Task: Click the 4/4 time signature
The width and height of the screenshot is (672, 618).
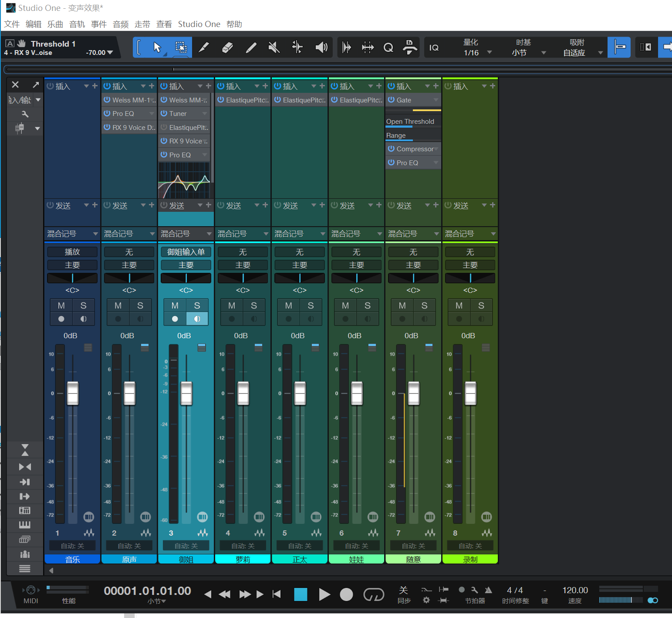Action: (x=515, y=590)
